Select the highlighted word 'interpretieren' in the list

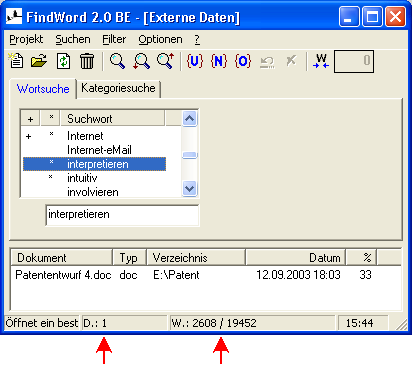click(94, 164)
